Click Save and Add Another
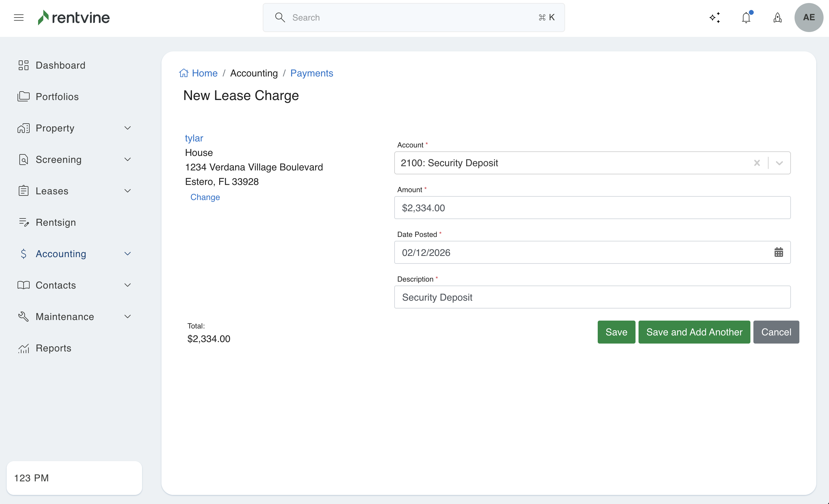Screen dimensions: 829x504 [x=694, y=332]
